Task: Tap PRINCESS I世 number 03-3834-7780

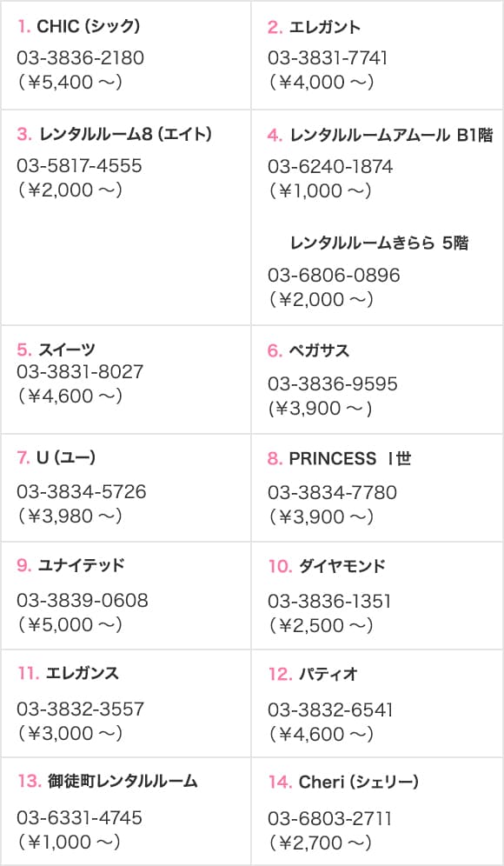Action: [332, 492]
